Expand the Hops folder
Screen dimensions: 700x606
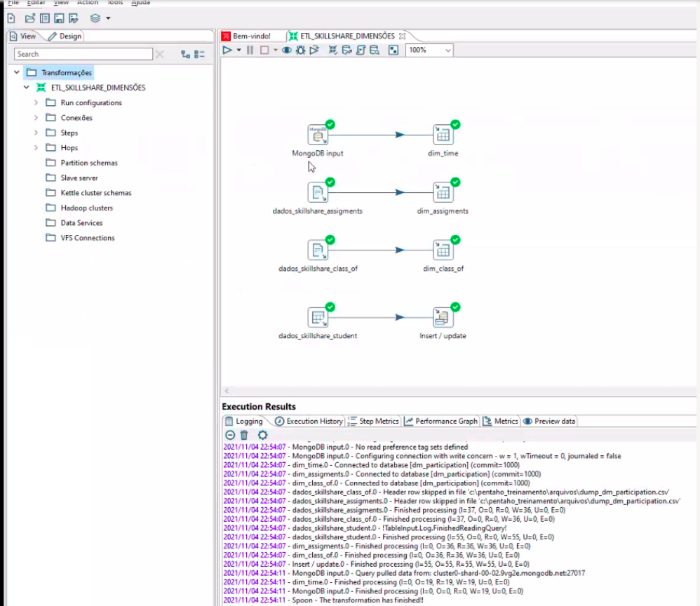click(36, 147)
